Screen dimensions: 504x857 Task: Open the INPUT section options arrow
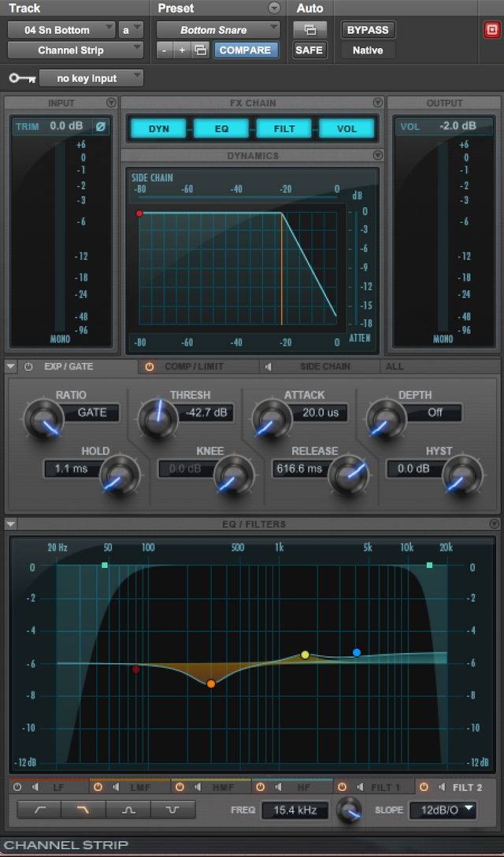pos(111,102)
